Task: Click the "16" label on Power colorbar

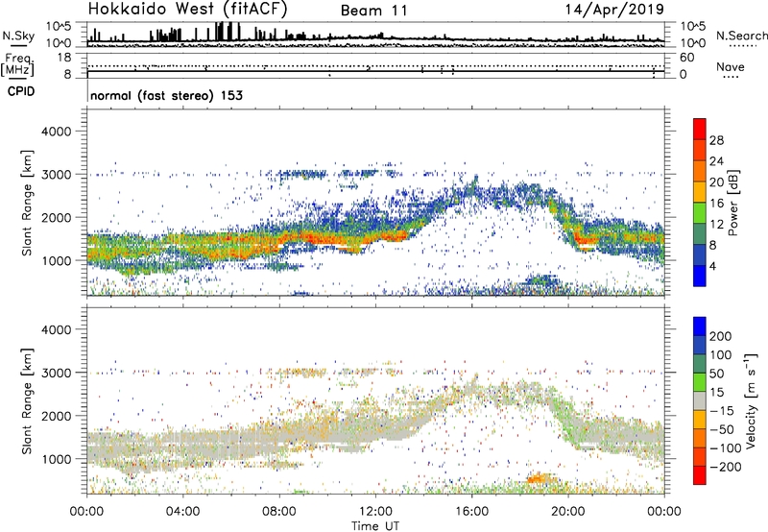Action: (x=716, y=204)
